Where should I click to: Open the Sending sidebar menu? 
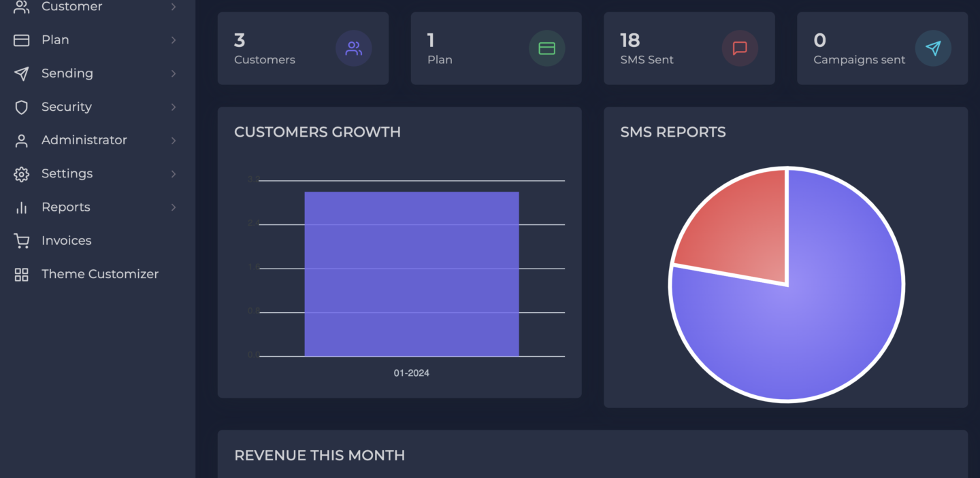[x=96, y=73]
